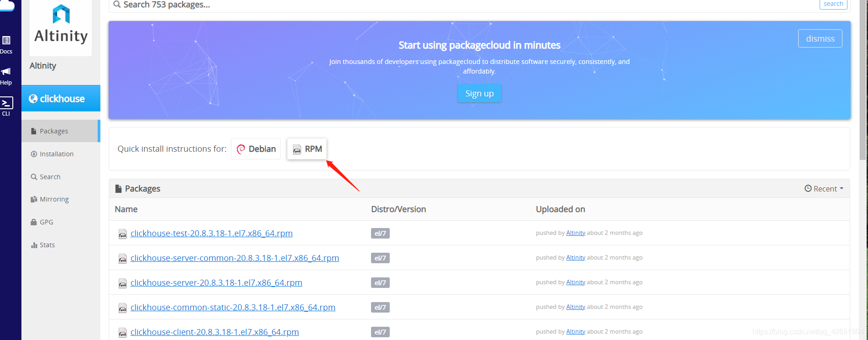The width and height of the screenshot is (868, 340).
Task: Click rpm file icon beside clickhouse-client package
Action: (123, 333)
